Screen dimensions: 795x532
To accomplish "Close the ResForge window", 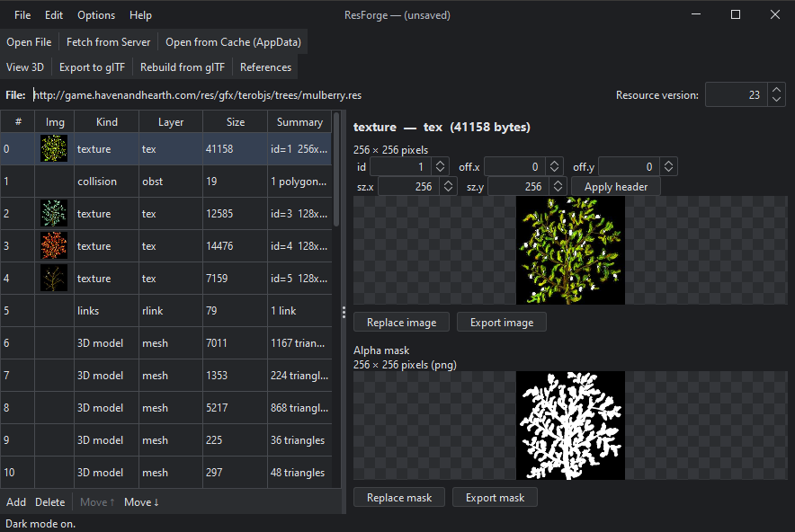I will (774, 14).
